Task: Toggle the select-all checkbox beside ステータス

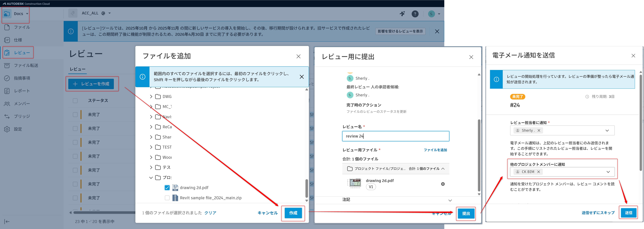Action: (x=75, y=101)
